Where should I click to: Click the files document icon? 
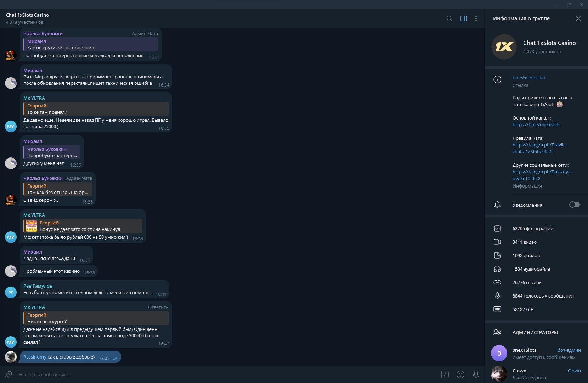pyautogui.click(x=497, y=255)
